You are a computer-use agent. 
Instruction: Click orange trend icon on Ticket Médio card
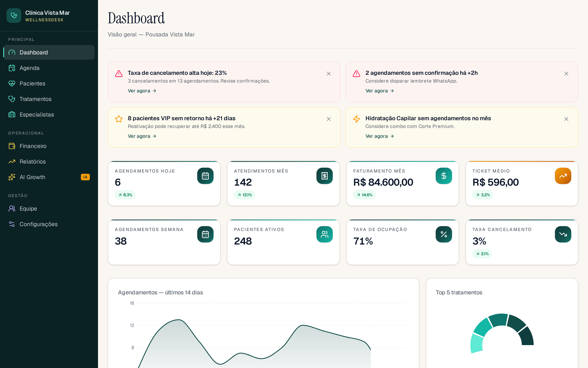[563, 176]
